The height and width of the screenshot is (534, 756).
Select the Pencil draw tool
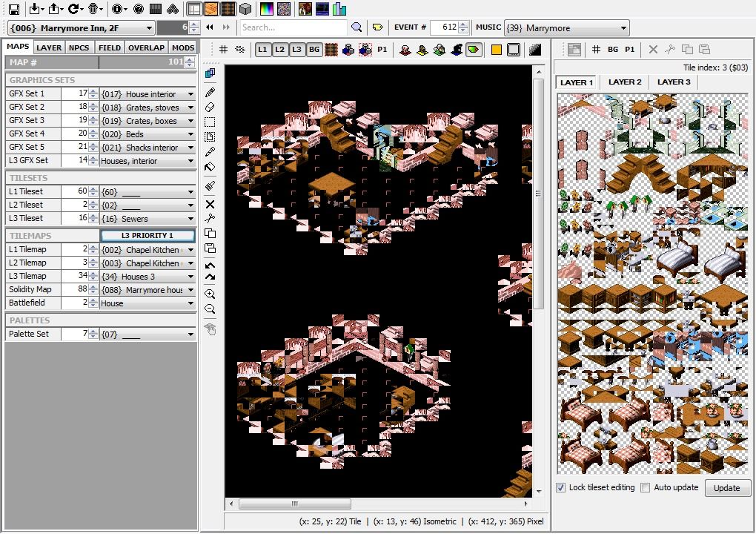tap(210, 93)
